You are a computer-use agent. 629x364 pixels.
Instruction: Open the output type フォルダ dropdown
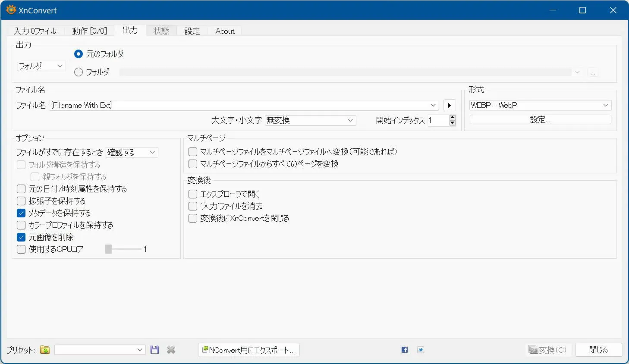(x=41, y=66)
